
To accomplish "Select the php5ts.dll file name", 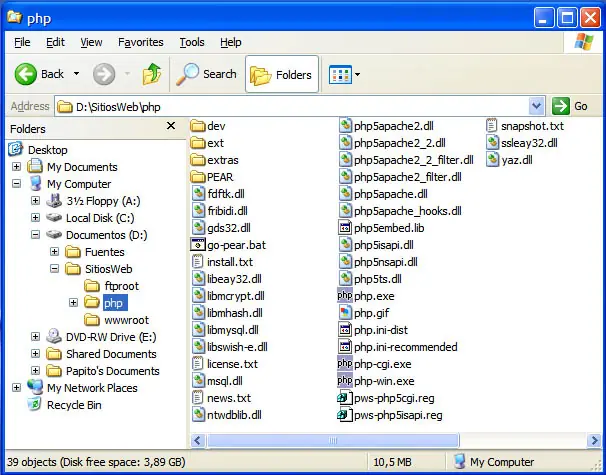I will [x=378, y=279].
